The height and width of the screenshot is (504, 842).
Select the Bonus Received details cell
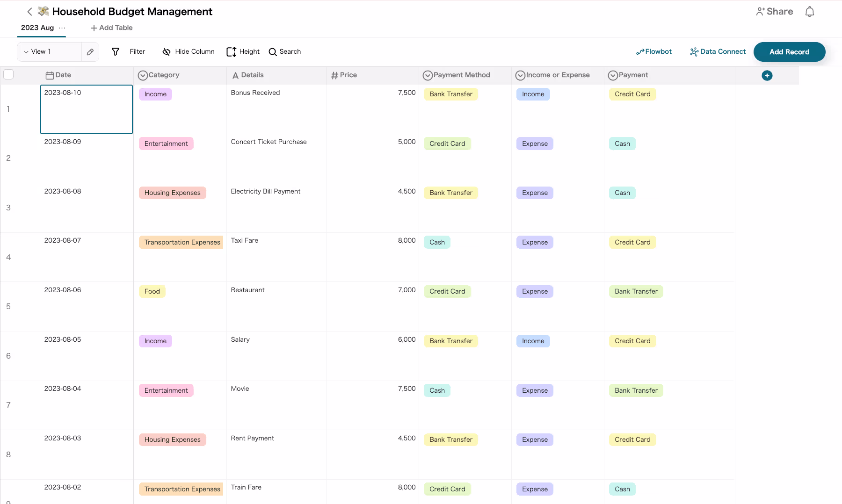click(276, 109)
